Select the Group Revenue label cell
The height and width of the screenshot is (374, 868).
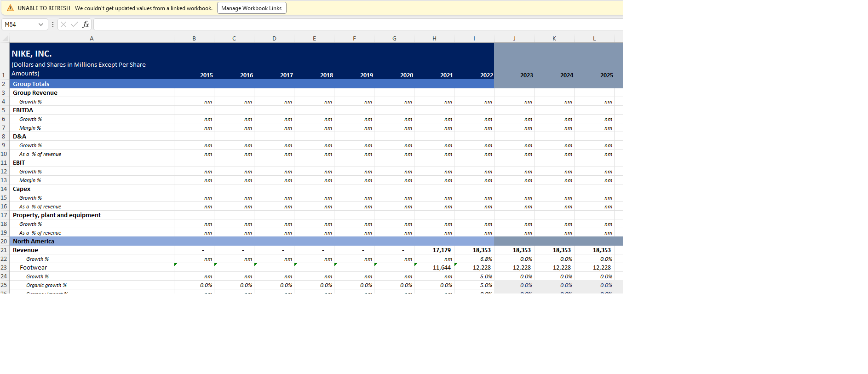(x=92, y=92)
